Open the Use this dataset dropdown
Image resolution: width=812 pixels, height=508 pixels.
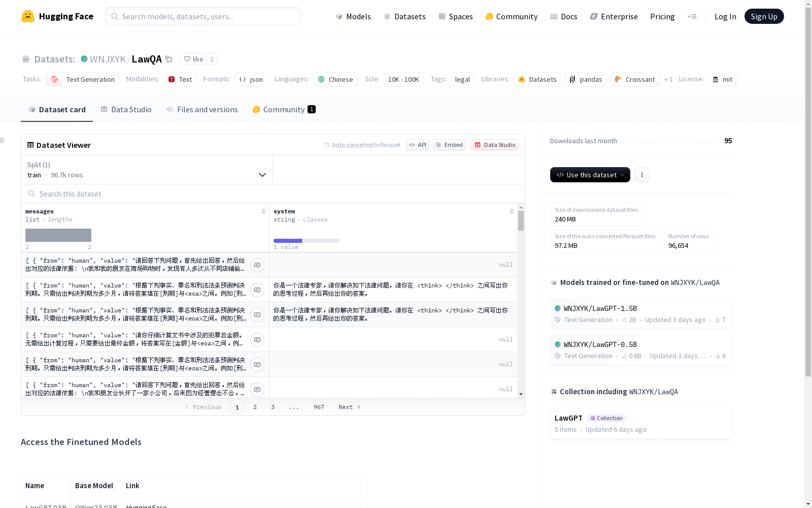pyautogui.click(x=590, y=175)
